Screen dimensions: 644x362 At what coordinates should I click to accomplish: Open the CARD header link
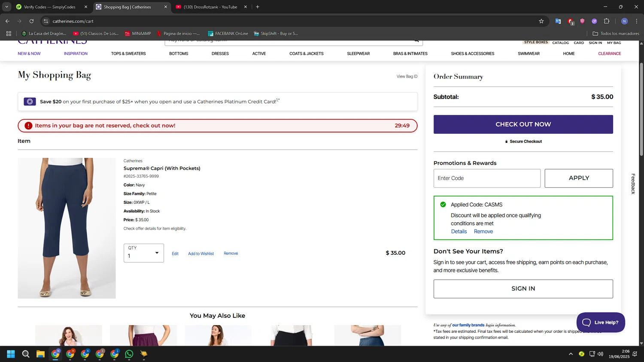[579, 43]
